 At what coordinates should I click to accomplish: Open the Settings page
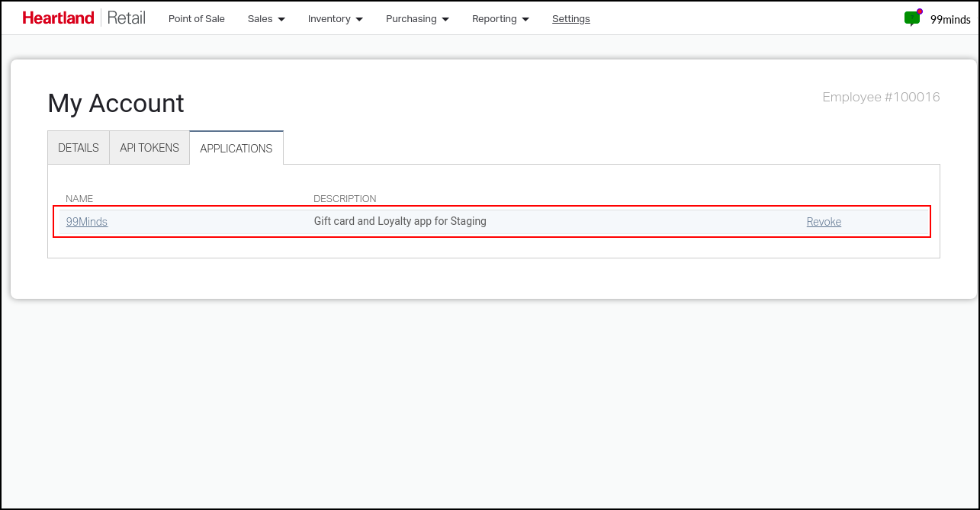coord(571,19)
